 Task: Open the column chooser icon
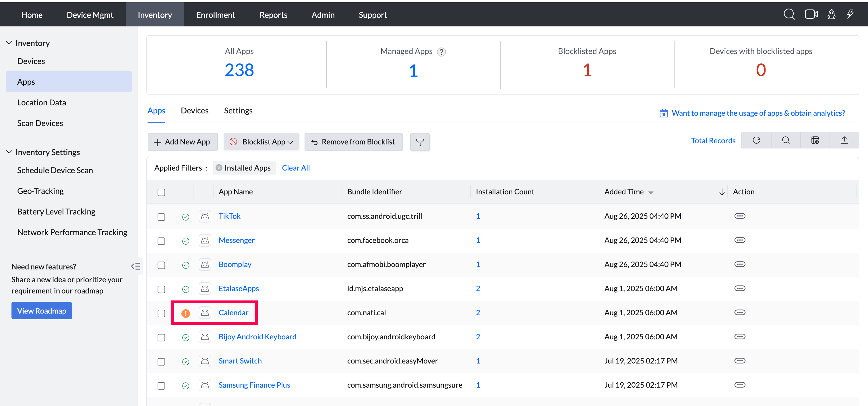click(815, 140)
